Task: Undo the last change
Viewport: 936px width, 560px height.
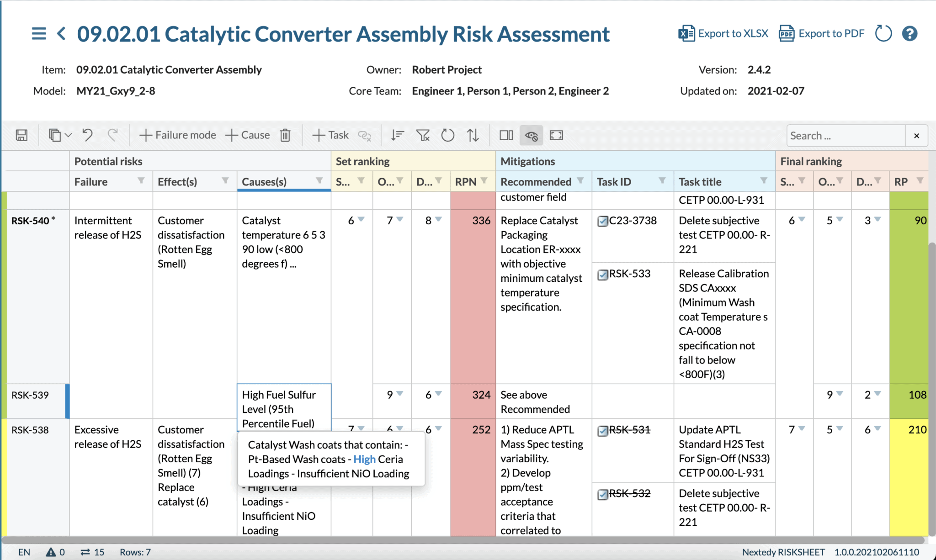Action: click(x=87, y=135)
